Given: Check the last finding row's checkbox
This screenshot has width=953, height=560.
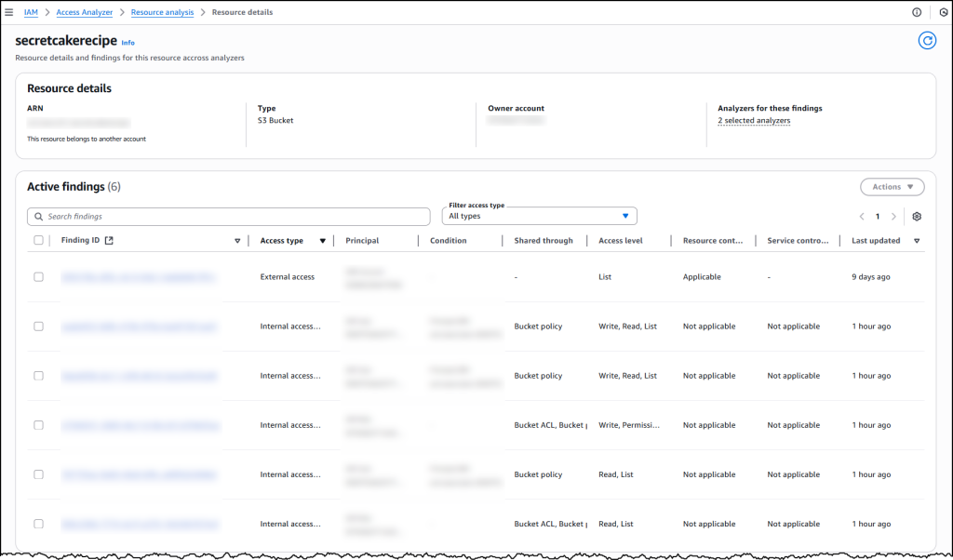Looking at the screenshot, I should [38, 524].
